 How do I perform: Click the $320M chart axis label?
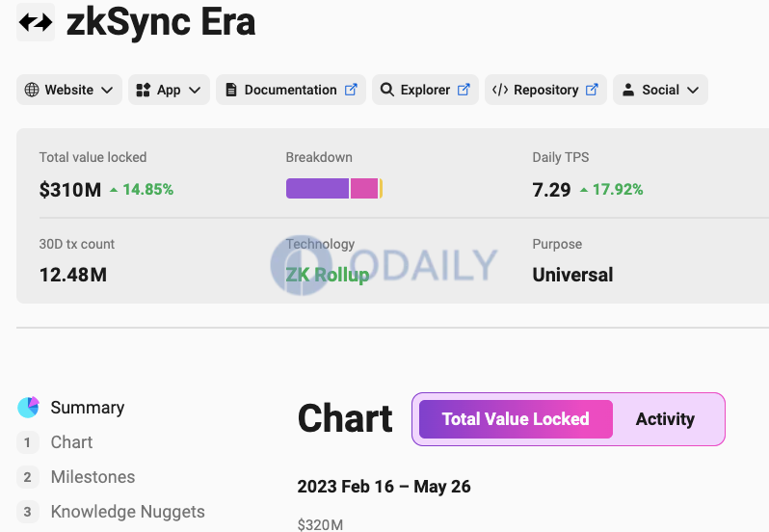click(x=320, y=524)
